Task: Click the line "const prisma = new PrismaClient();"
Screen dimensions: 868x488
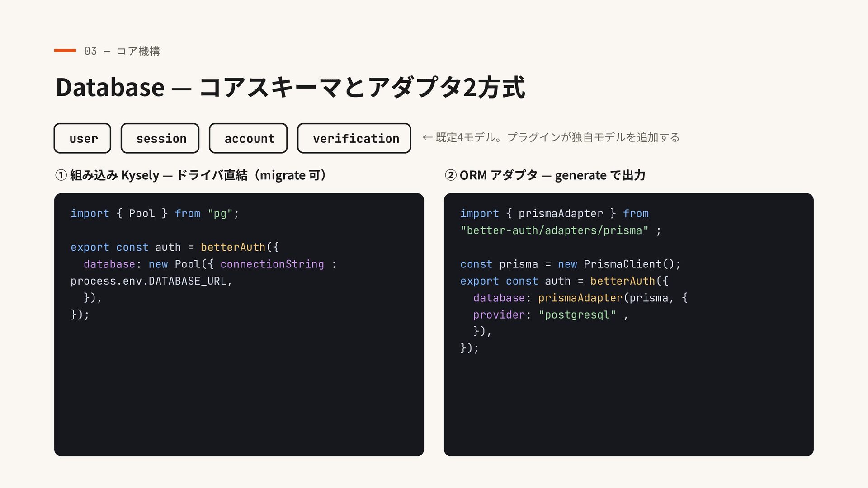Action: 571,264
